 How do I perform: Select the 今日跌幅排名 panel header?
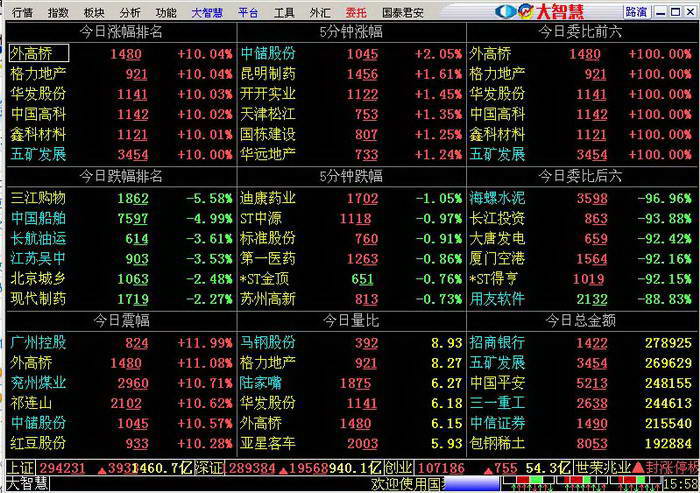tap(121, 176)
